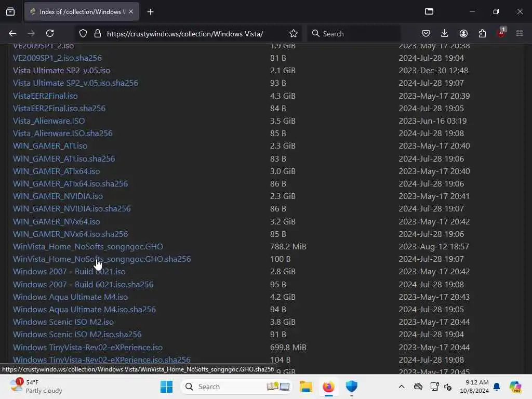Click the 2023-Dec-30 12:48 date
This screenshot has height=399, width=532.
tap(433, 71)
